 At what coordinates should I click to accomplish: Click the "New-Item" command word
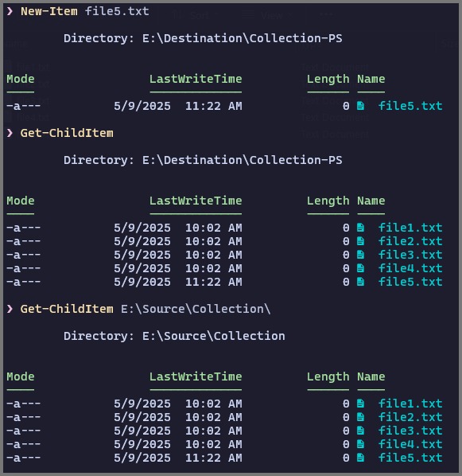[x=49, y=11]
